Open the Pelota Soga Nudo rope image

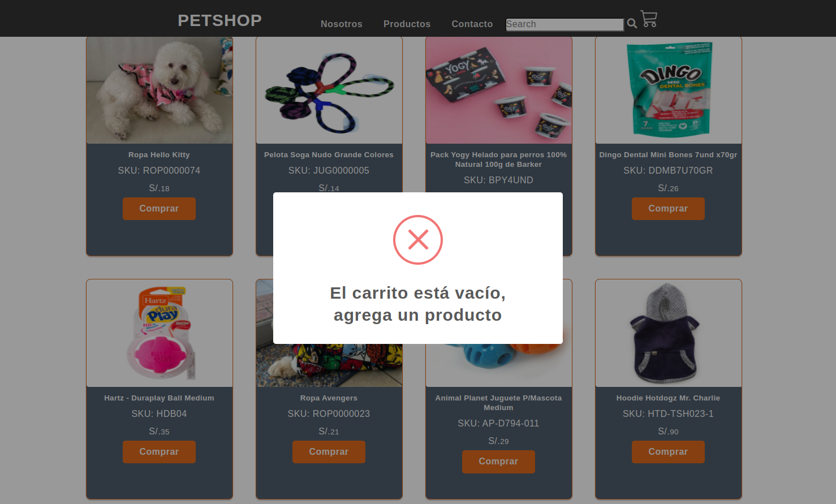click(329, 90)
